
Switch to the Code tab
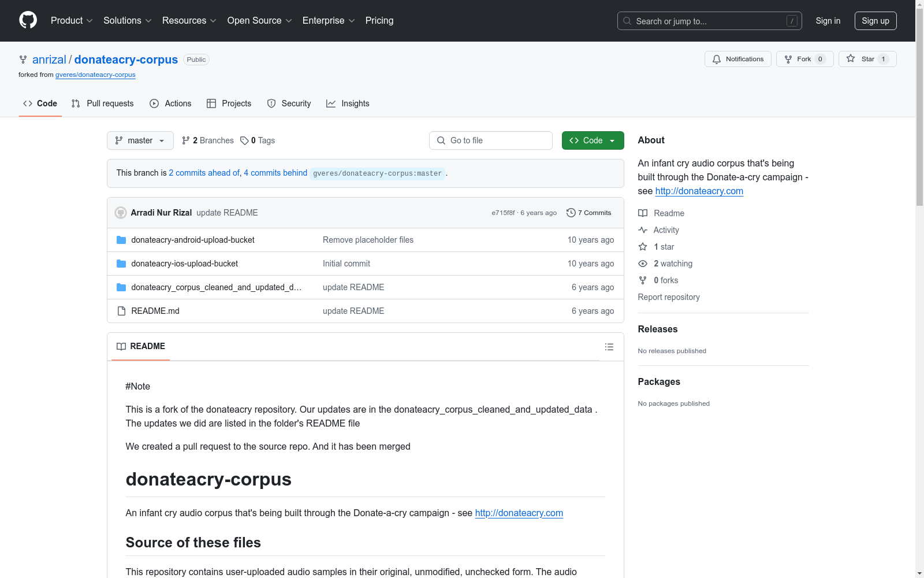[40, 103]
